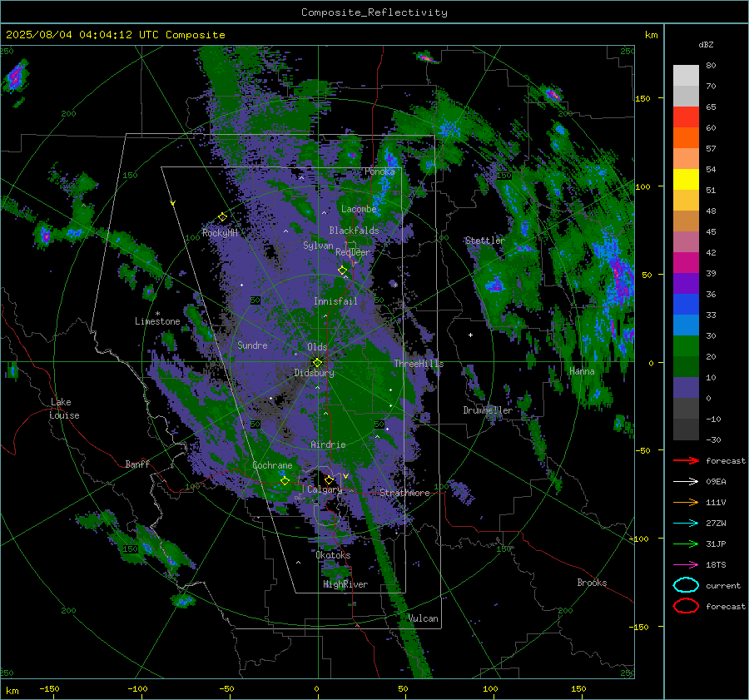Click the ThreeHills label
This screenshot has width=749, height=700.
click(419, 364)
